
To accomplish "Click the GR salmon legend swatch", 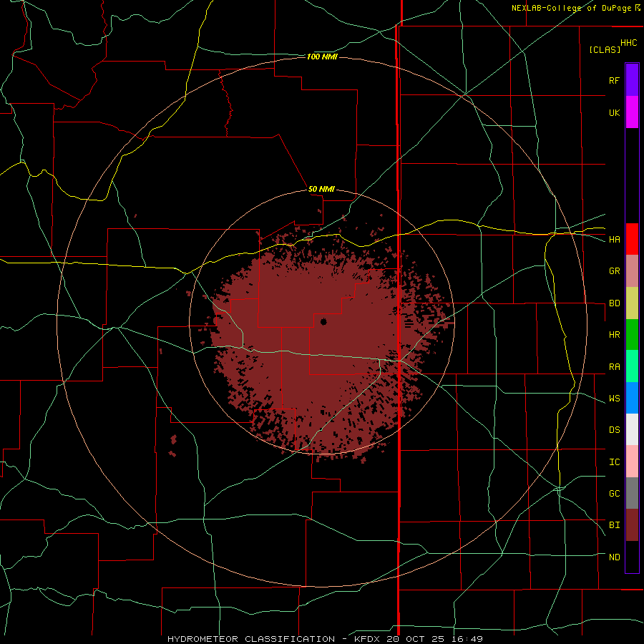I will tap(632, 271).
